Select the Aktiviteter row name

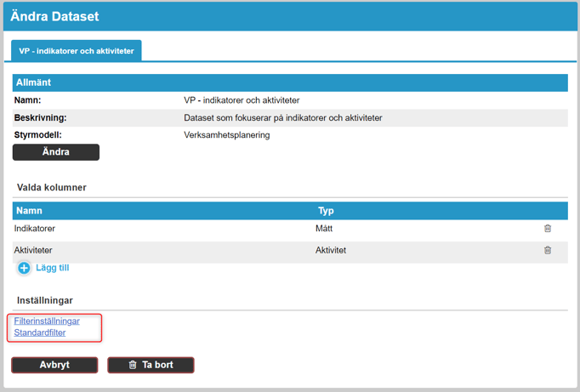coord(35,251)
